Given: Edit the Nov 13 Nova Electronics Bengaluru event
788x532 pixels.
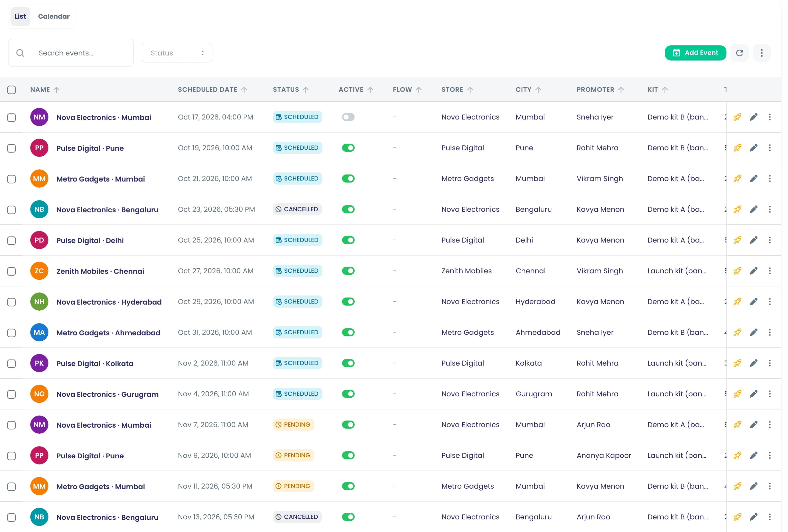Looking at the screenshot, I should click(753, 517).
